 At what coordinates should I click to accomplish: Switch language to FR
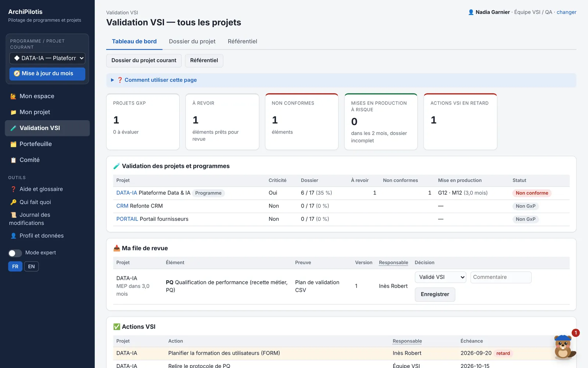click(x=15, y=266)
